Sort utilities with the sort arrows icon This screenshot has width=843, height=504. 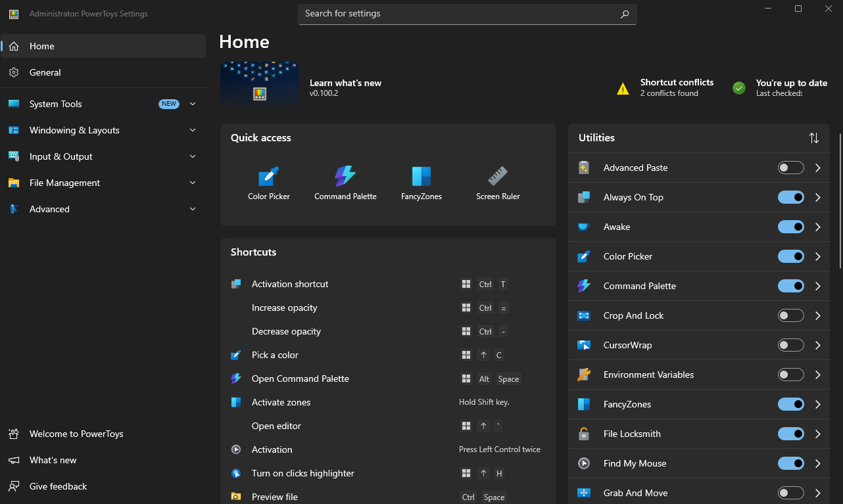pos(814,138)
